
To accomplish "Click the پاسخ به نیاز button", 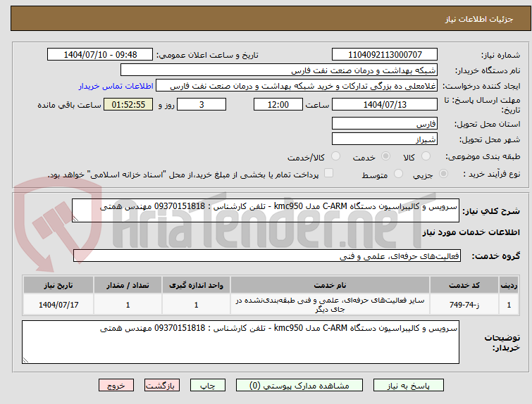I will 409,386.
